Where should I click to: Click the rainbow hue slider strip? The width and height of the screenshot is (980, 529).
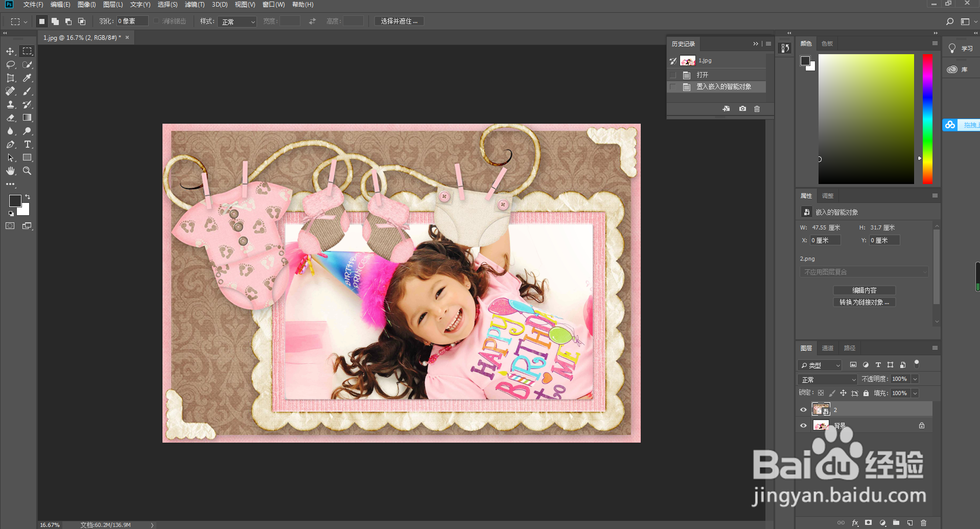(x=927, y=119)
